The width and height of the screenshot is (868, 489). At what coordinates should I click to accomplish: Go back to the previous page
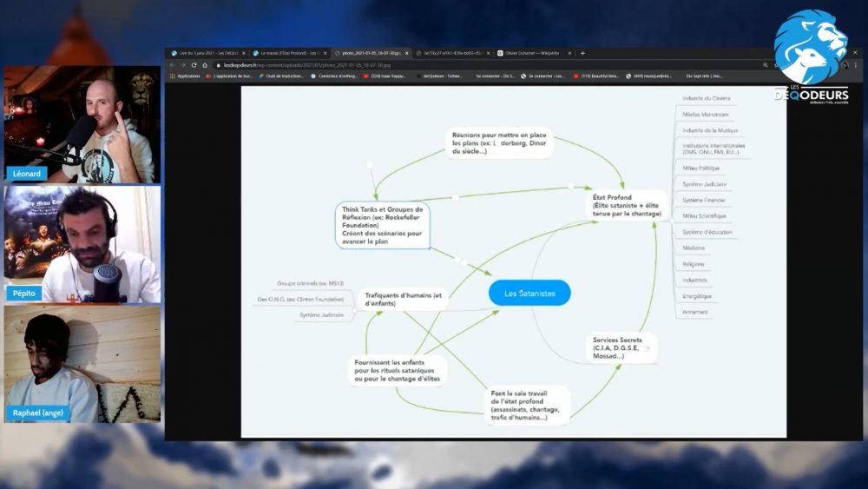coord(172,65)
